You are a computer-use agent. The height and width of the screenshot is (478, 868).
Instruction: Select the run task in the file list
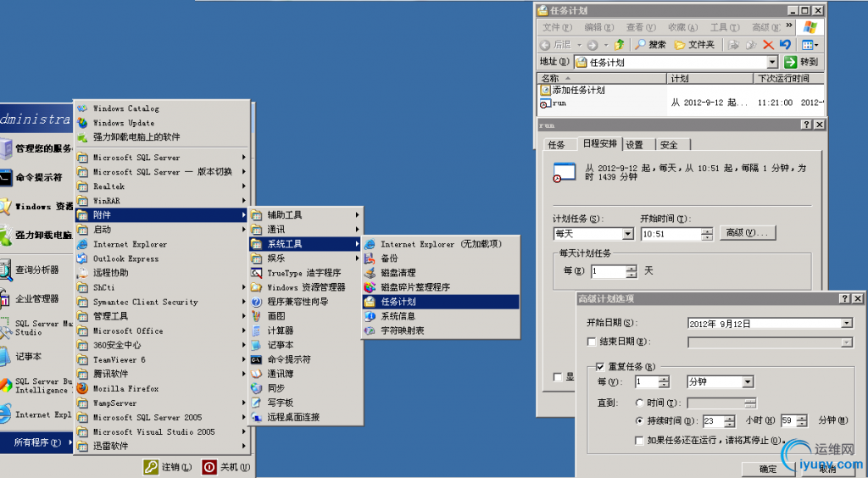coord(553,103)
